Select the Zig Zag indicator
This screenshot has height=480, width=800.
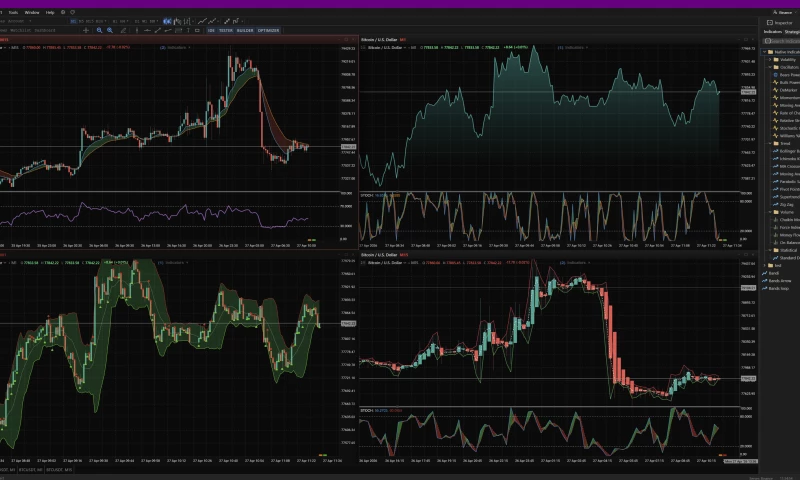pyautogui.click(x=783, y=205)
